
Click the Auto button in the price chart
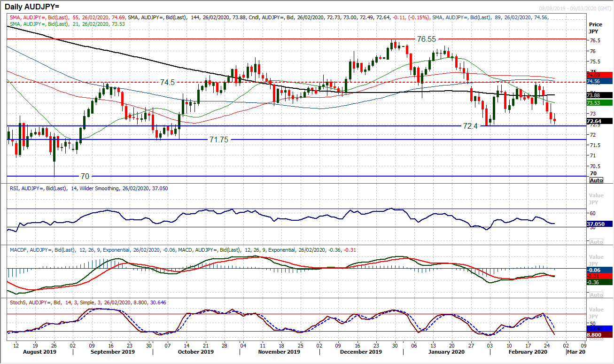596,180
